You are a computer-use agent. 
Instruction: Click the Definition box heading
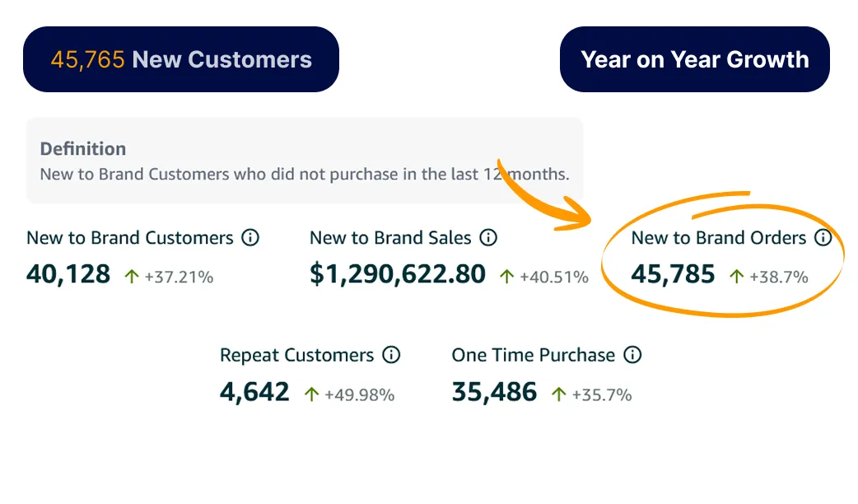coord(83,149)
